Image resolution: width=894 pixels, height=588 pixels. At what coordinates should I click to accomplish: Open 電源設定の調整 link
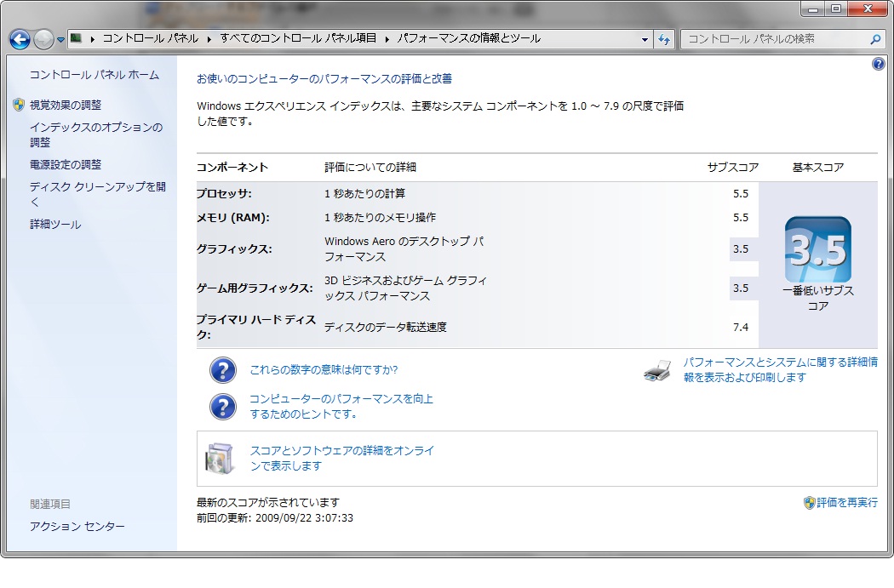66,165
